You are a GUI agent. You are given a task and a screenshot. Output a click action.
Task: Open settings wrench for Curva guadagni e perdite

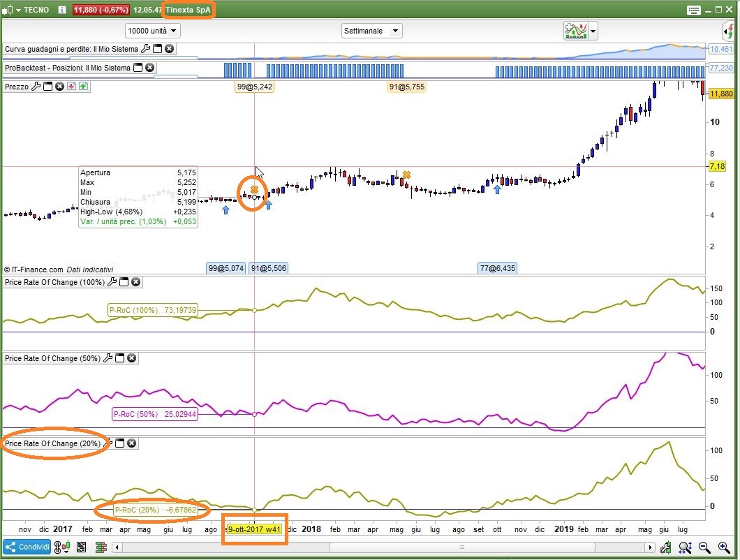(145, 49)
